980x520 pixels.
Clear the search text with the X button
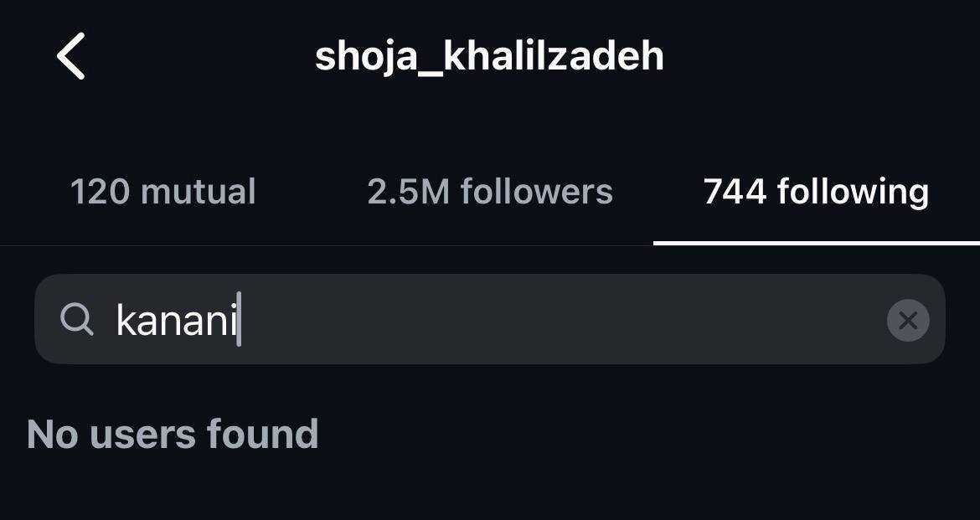908,320
